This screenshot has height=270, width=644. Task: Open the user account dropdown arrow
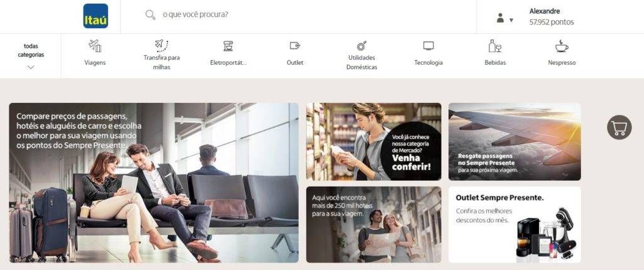point(511,19)
